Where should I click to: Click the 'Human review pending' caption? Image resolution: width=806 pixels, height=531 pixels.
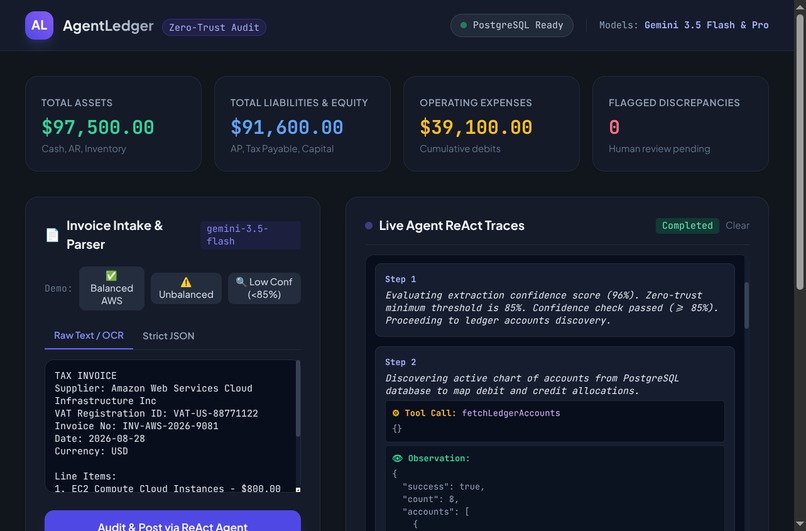point(659,149)
